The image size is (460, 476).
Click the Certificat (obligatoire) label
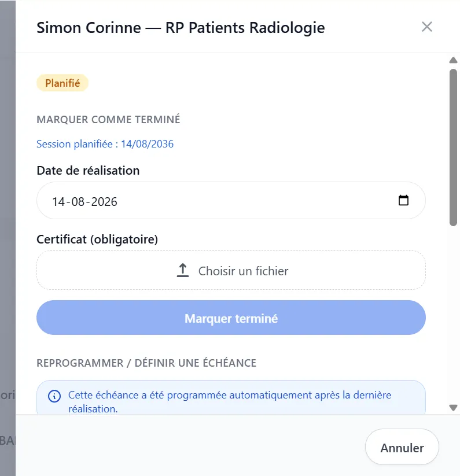tap(97, 239)
